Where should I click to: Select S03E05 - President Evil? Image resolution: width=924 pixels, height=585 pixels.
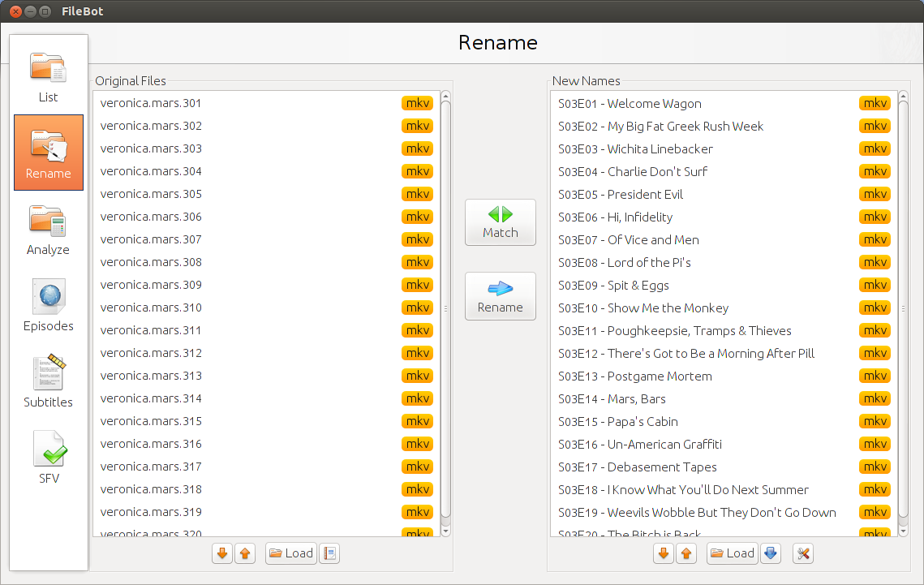coord(724,194)
